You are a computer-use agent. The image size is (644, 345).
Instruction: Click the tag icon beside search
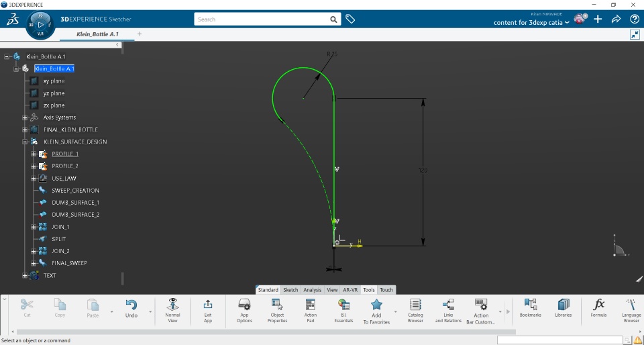pyautogui.click(x=350, y=19)
